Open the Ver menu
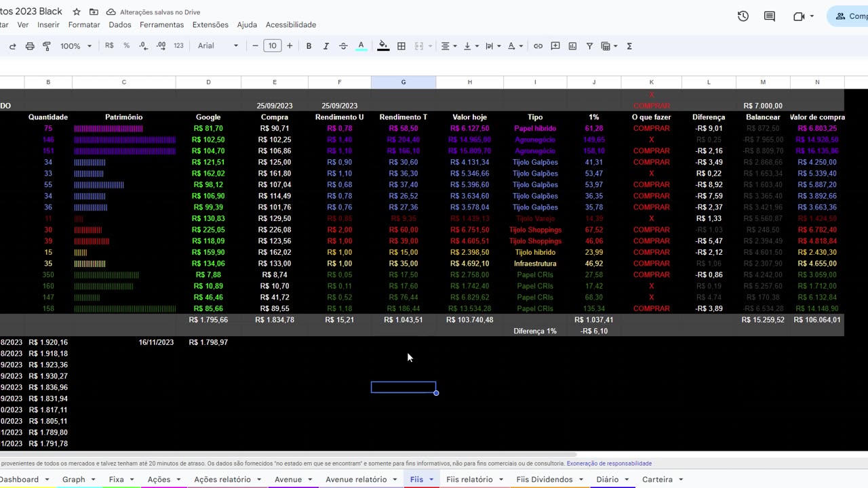The image size is (868, 488). (23, 24)
